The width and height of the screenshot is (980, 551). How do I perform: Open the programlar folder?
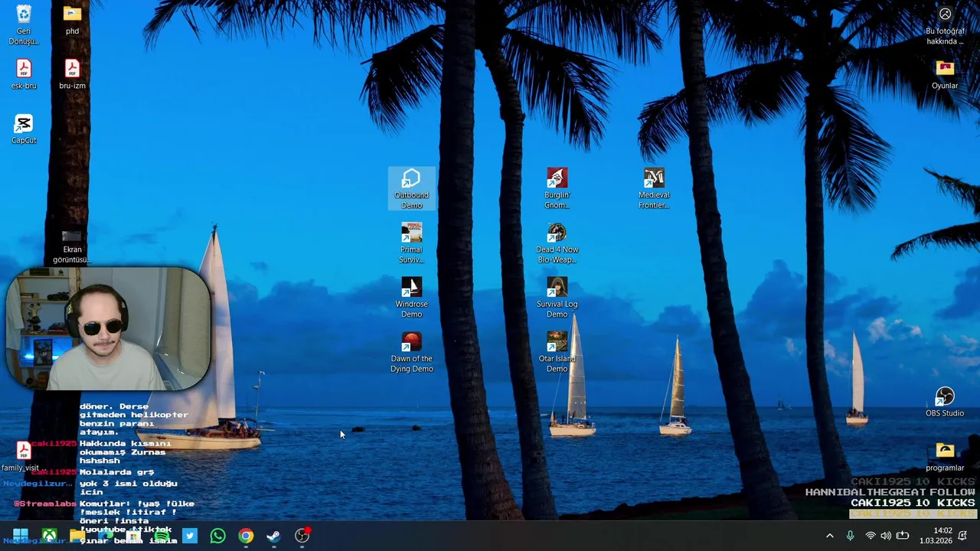point(945,456)
